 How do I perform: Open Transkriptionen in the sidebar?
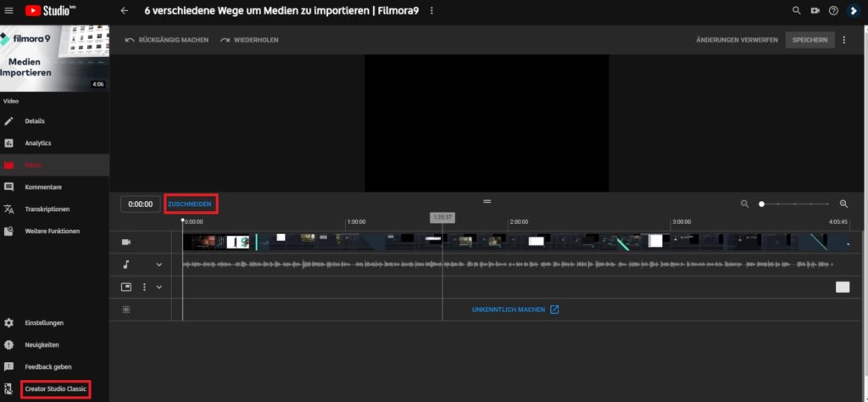click(x=54, y=209)
